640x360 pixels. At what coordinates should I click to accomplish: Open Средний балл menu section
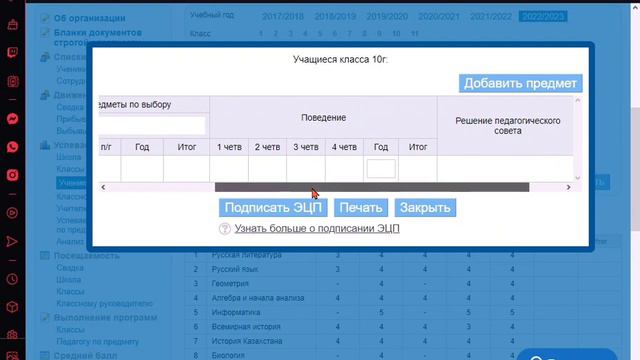[x=85, y=356]
